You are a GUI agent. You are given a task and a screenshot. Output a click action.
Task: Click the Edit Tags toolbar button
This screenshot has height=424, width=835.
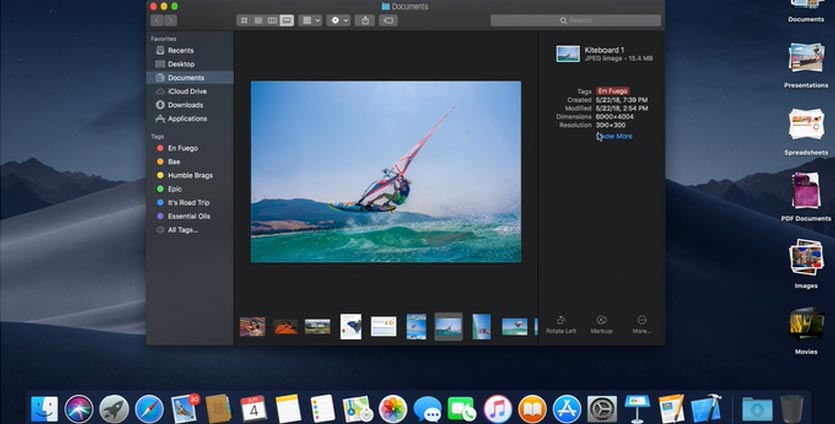click(x=389, y=20)
